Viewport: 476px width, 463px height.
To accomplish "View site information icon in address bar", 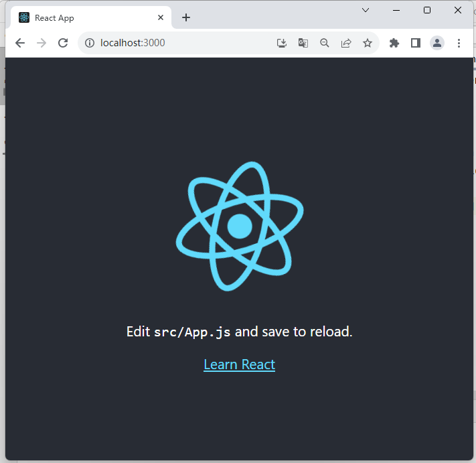I will tap(90, 43).
